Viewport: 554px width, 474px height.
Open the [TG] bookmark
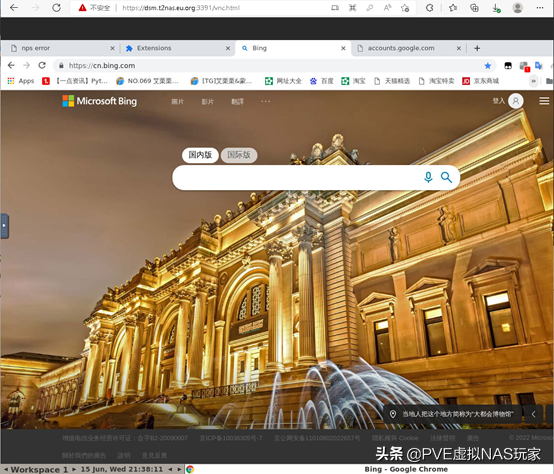click(222, 81)
